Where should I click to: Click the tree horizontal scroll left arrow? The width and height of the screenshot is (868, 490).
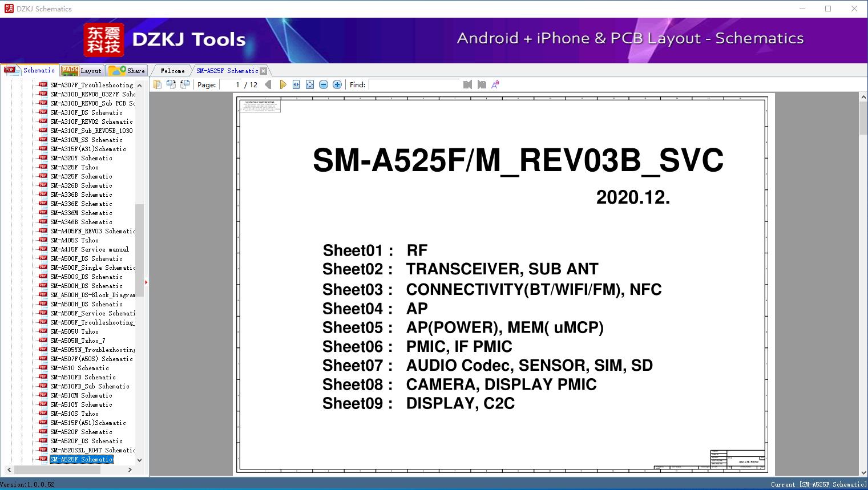(9, 469)
